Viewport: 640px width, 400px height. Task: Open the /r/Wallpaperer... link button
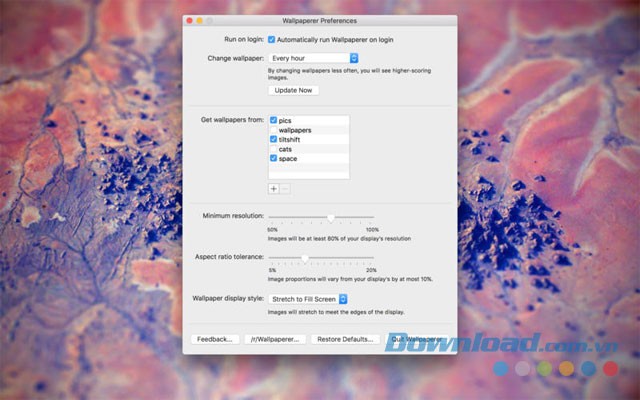[275, 339]
